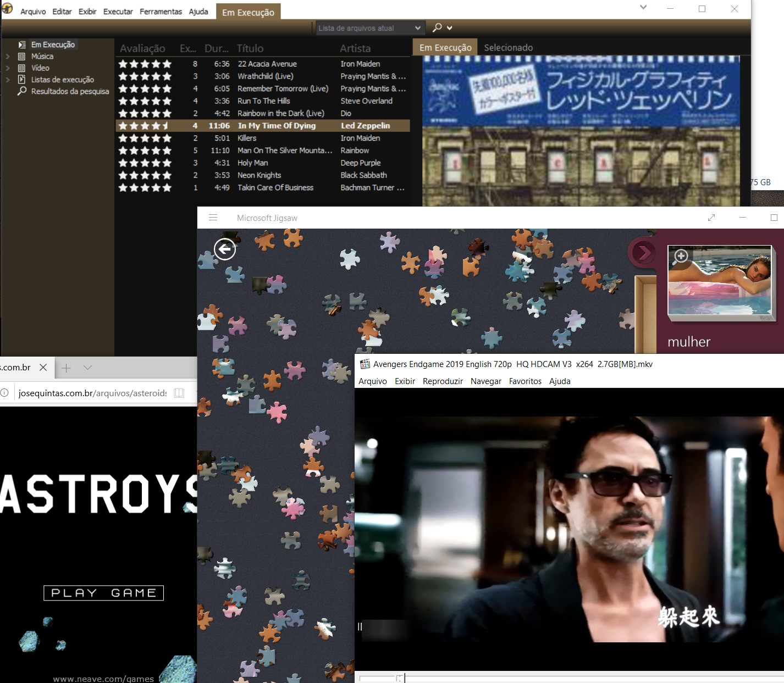Click the MediaMonkey application logo icon
Image resolution: width=784 pixels, height=683 pixels.
point(7,8)
